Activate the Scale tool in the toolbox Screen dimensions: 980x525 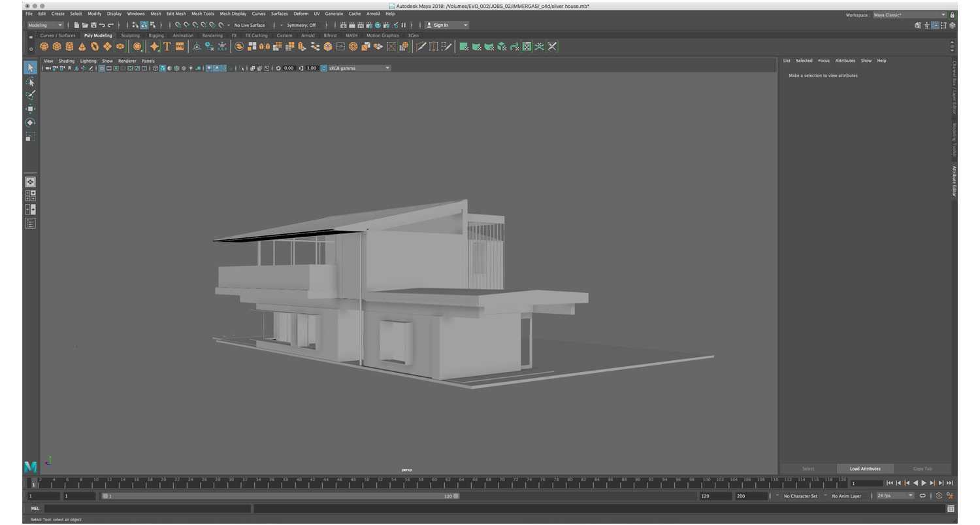[30, 137]
